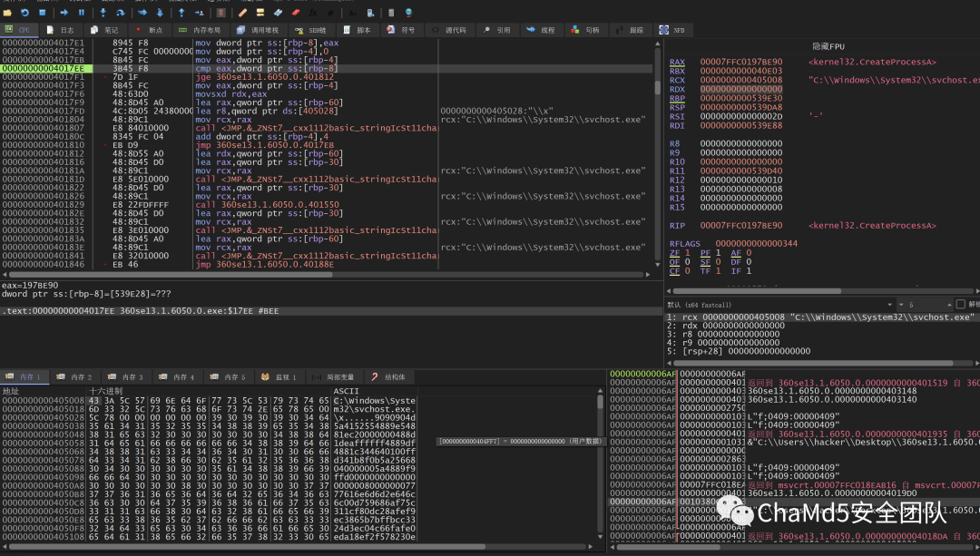Stop debugging with the square icon
Viewport: 980px width, 556px height.
(x=43, y=13)
